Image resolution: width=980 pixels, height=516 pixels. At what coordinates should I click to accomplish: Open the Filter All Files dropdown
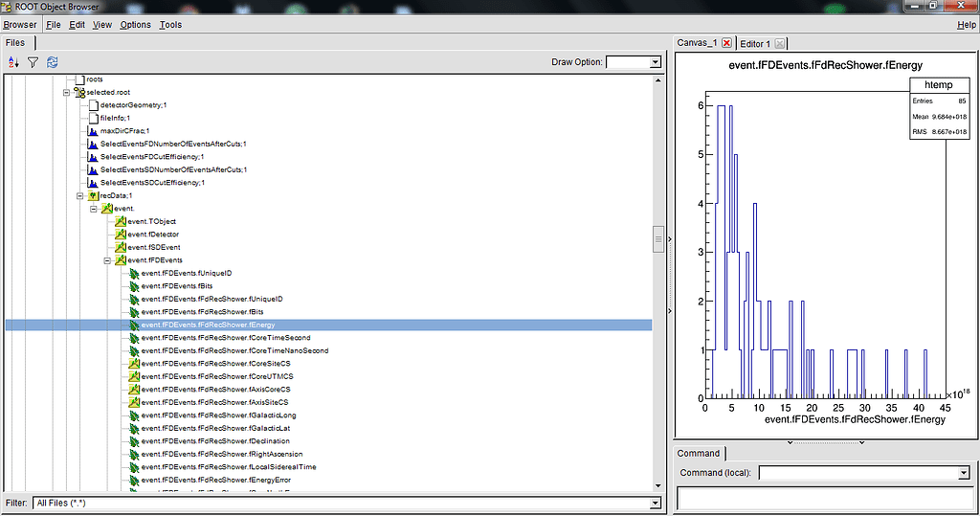point(655,503)
